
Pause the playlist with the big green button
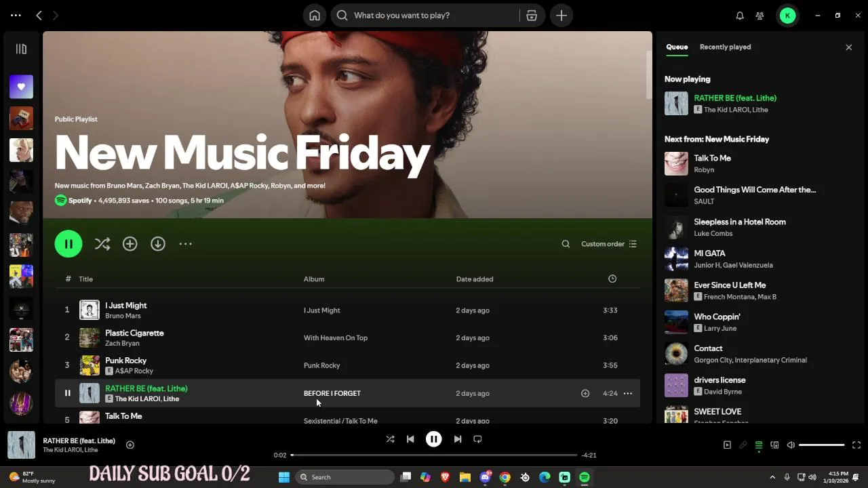(x=68, y=244)
